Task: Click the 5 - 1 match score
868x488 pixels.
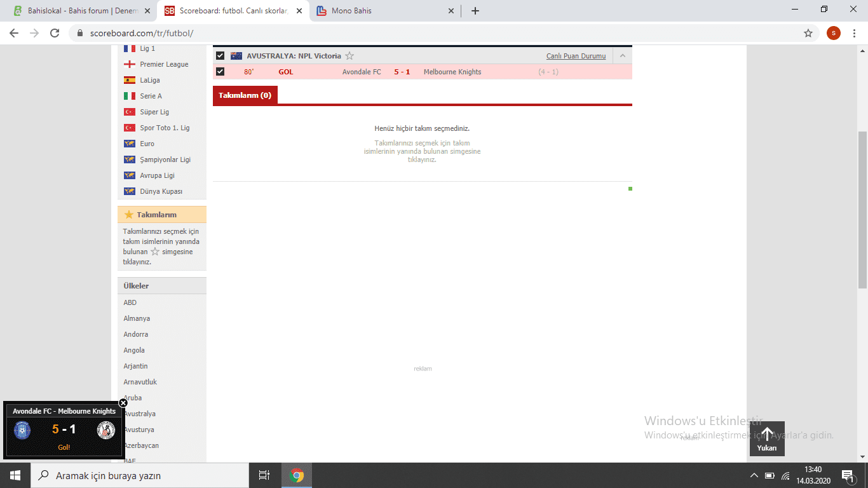Action: (x=402, y=72)
